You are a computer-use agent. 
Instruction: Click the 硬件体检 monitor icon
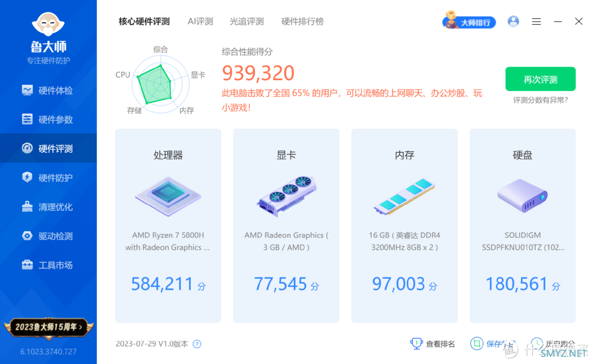pos(28,90)
